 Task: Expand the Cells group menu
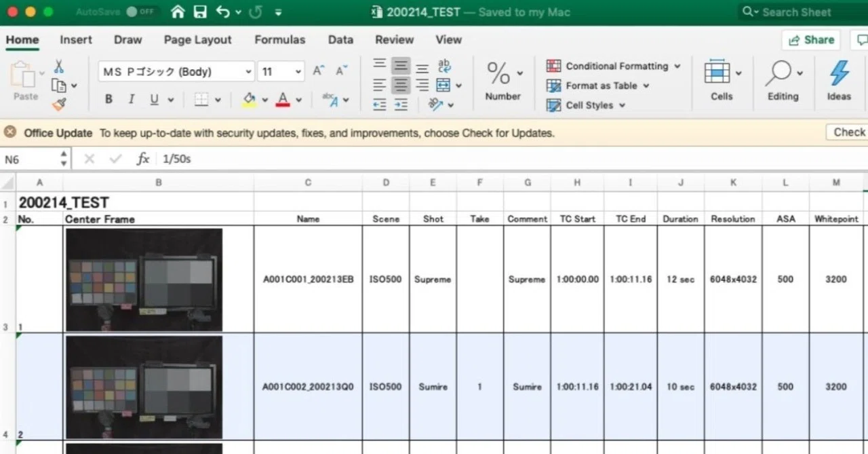click(722, 80)
